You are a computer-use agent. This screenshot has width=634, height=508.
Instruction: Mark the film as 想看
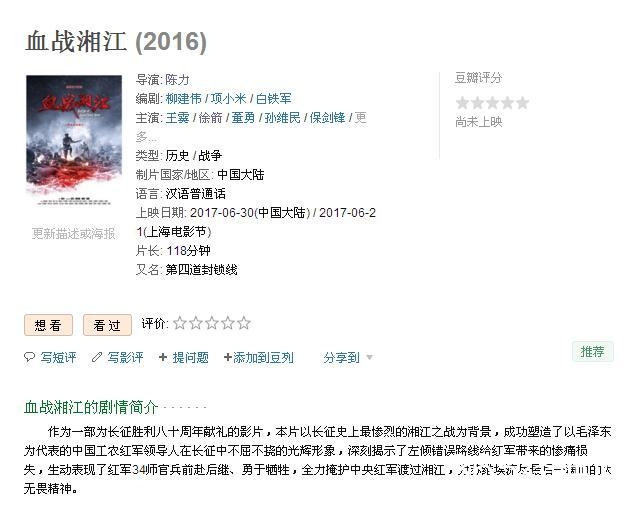49,325
